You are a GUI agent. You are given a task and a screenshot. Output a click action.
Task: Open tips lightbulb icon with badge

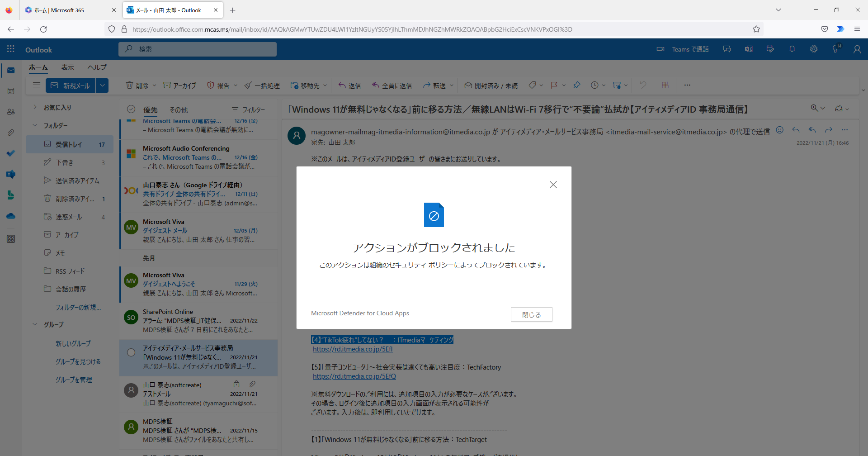[836, 49]
